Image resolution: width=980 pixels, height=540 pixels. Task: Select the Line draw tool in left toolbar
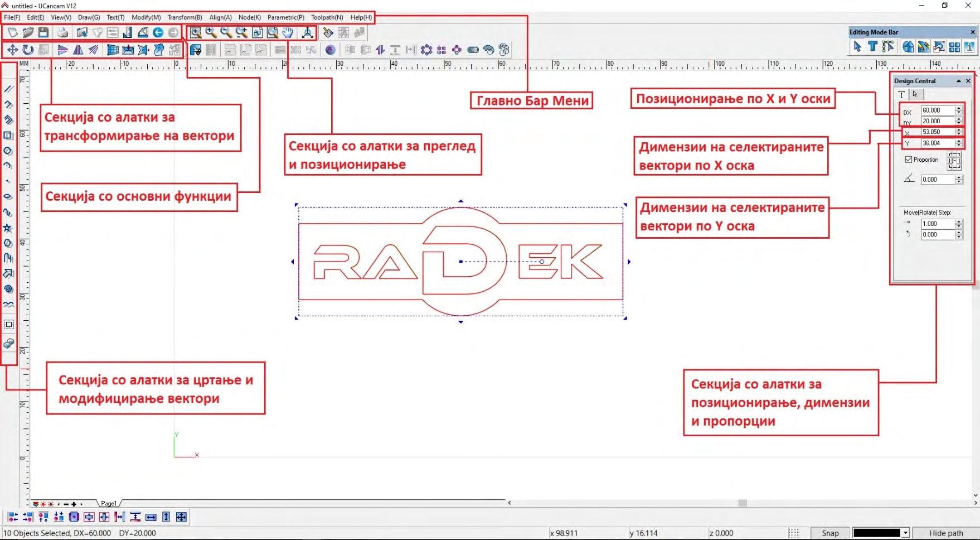point(8,89)
